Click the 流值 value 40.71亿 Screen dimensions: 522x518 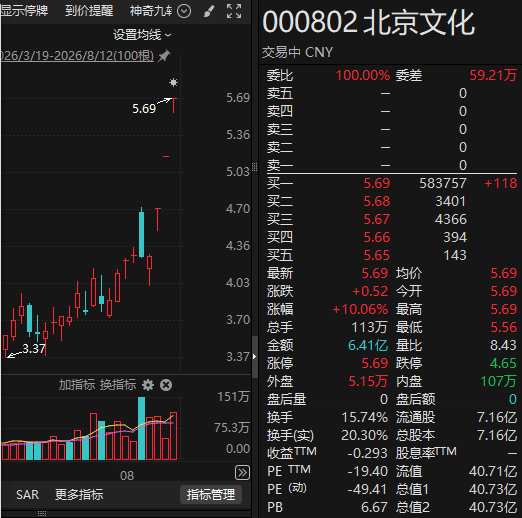(x=493, y=471)
